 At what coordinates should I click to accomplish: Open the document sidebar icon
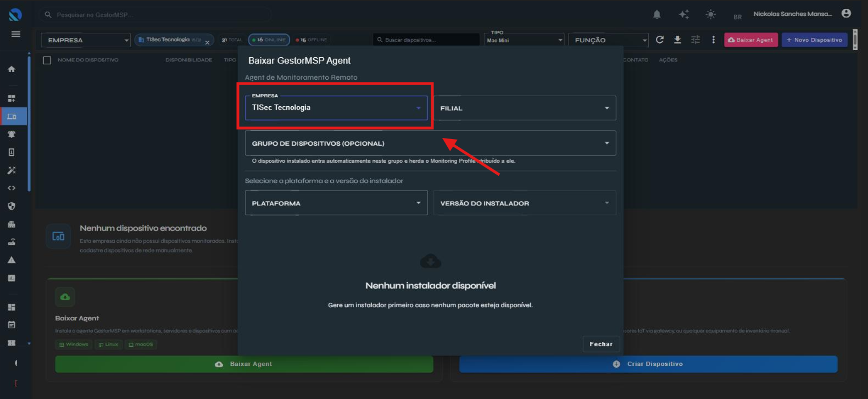coord(12,152)
